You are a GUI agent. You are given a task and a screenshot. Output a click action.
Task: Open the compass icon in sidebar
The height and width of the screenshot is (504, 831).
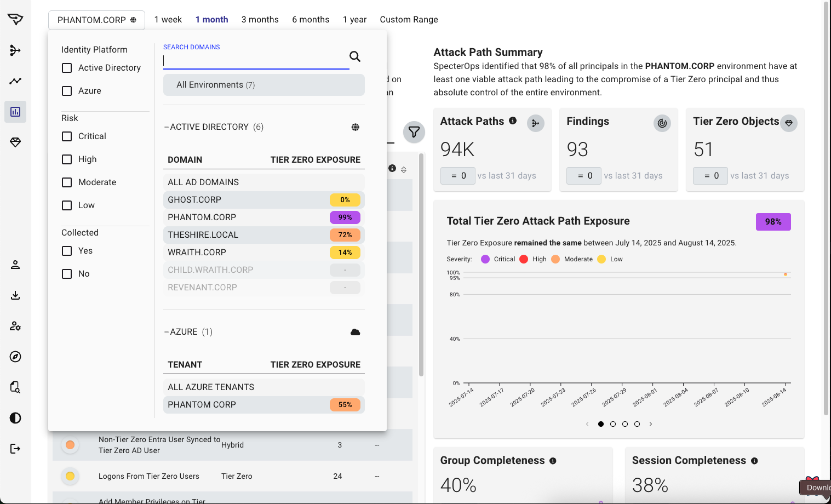click(15, 357)
